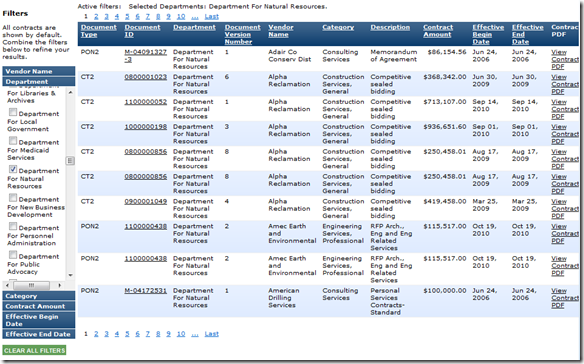The width and height of the screenshot is (584, 364).
Task: Check the Department For Local Government checkbox
Action: 13,112
